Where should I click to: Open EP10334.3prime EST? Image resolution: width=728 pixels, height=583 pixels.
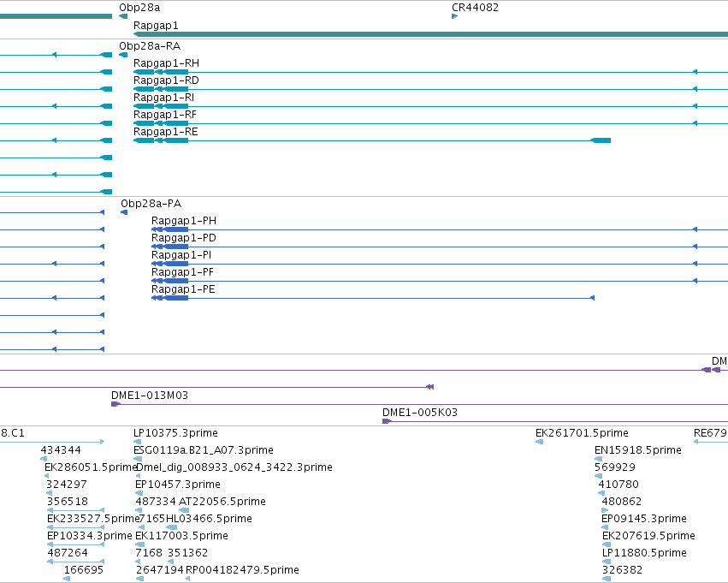[x=90, y=536]
